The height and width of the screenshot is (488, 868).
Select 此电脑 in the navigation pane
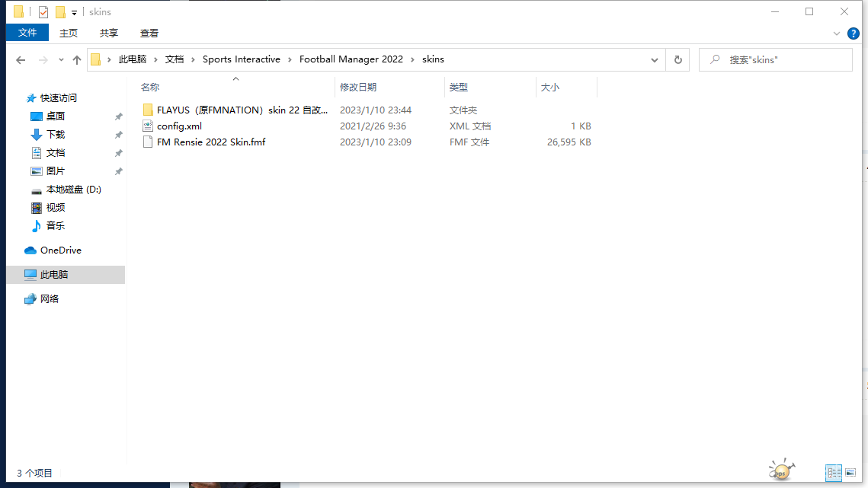pos(66,274)
